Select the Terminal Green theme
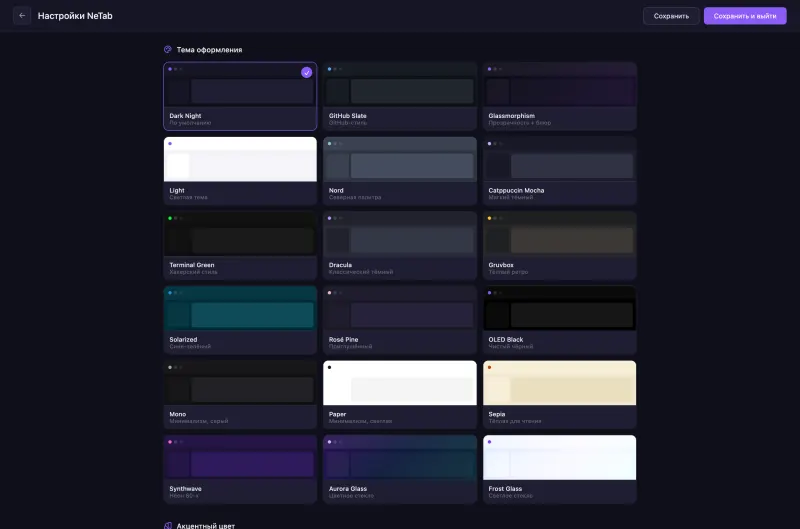Viewport: 800px width, 529px height. [x=240, y=245]
